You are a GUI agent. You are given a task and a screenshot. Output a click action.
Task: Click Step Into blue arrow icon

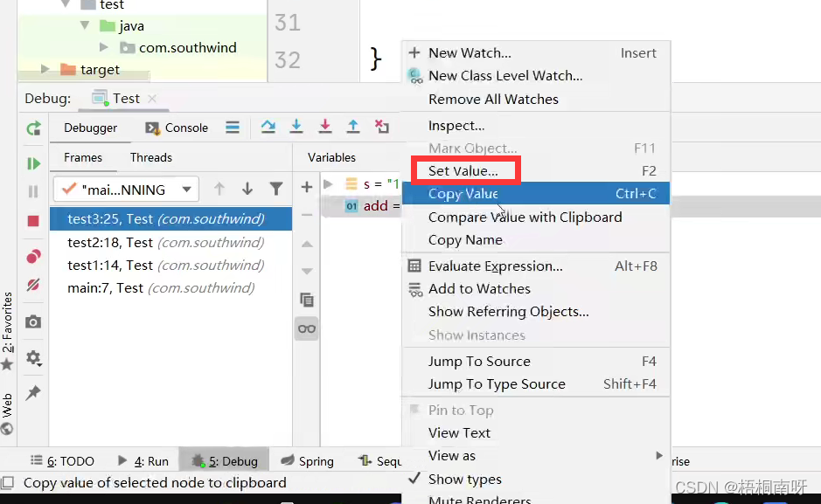(296, 127)
